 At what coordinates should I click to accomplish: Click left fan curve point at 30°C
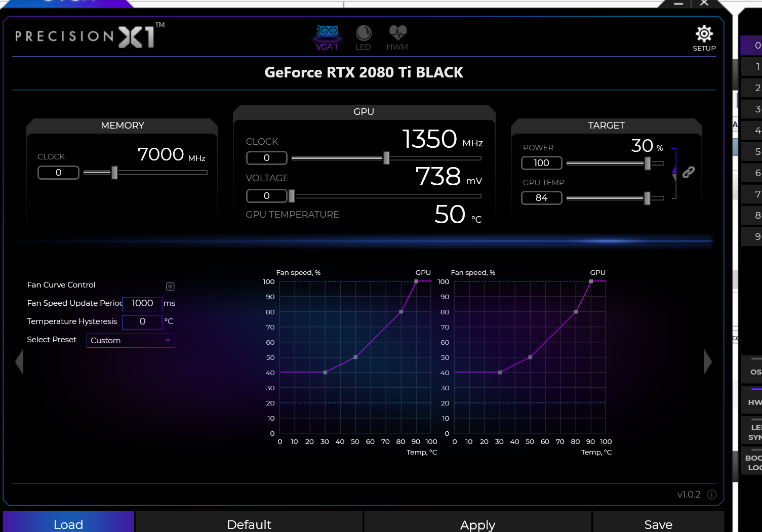click(x=325, y=373)
